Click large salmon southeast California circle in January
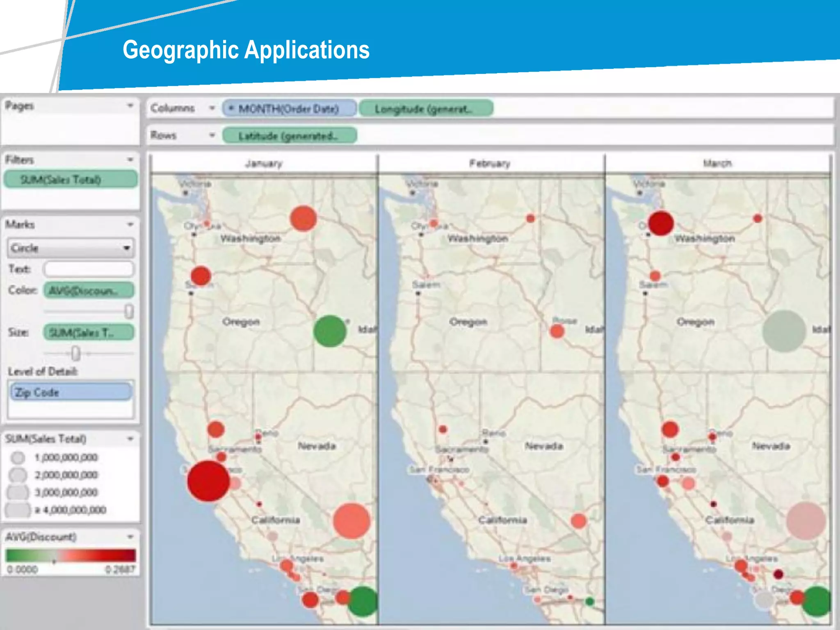840x630 pixels. (x=352, y=521)
